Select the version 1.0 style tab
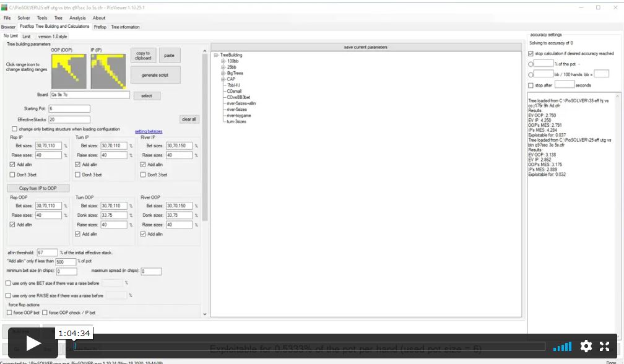Screen dimensions: 624x364 (x=53, y=36)
